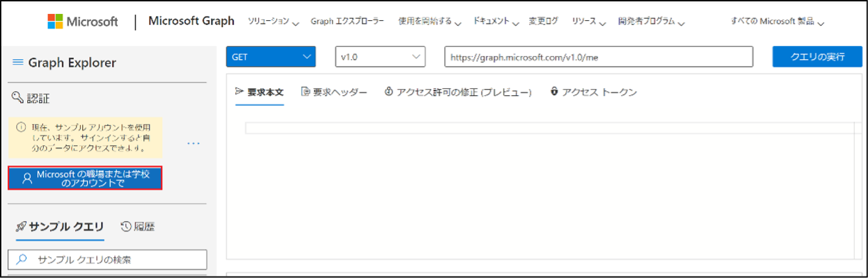This screenshot has height=278, width=868.
Task: Click the key icon beside 認証
Action: (17, 99)
